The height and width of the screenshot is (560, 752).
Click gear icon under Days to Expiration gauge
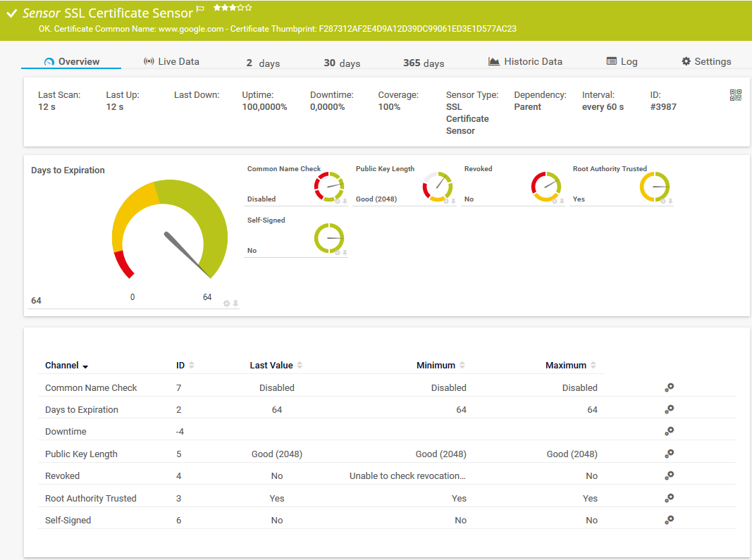[x=226, y=304]
